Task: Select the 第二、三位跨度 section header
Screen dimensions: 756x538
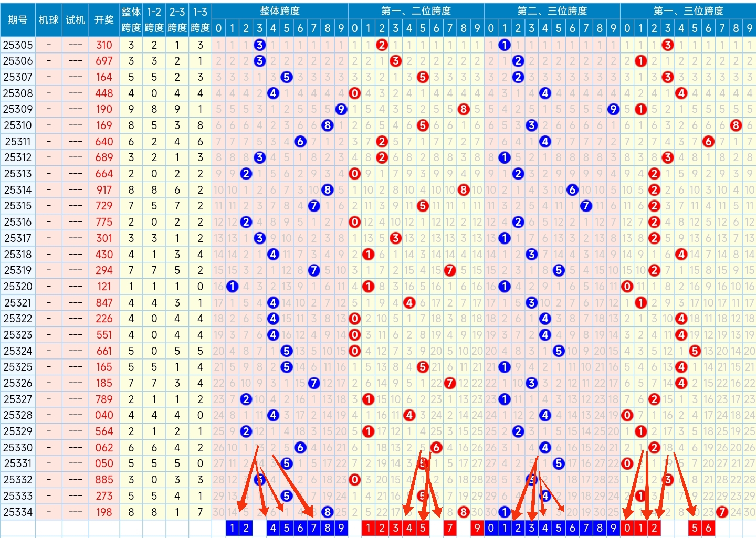Action: 552,10
